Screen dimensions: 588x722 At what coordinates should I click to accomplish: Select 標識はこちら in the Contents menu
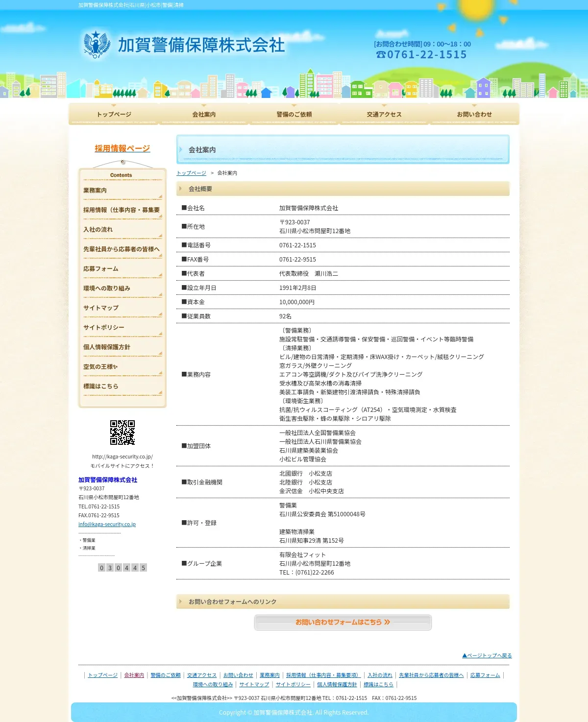(x=122, y=386)
